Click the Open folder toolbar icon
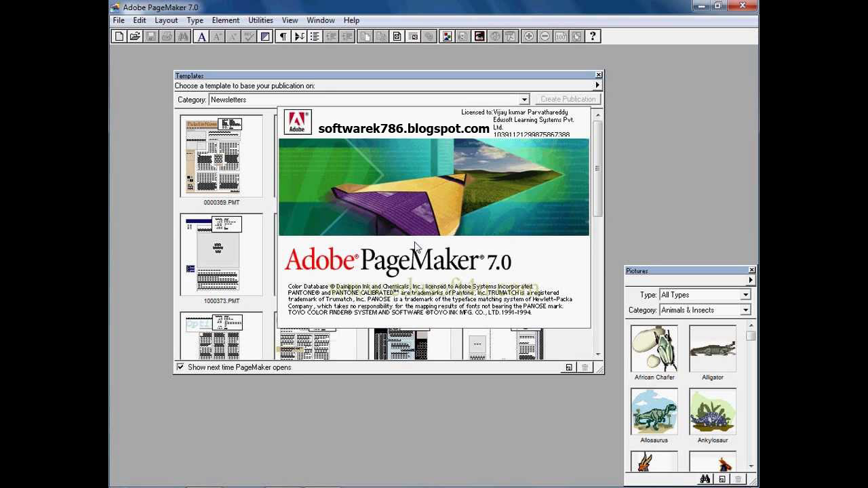This screenshot has width=868, height=488. [x=135, y=37]
